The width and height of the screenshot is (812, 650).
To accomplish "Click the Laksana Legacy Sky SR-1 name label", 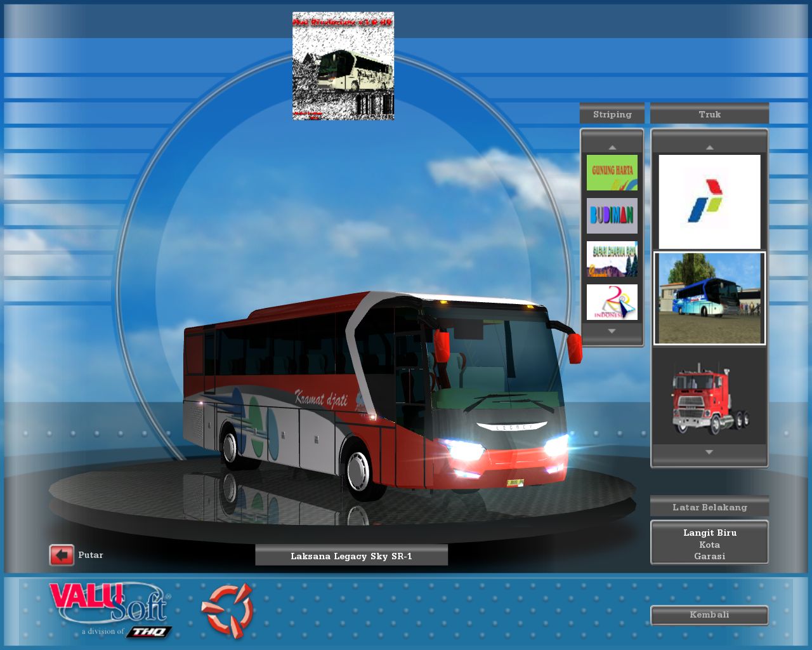I will pos(351,556).
